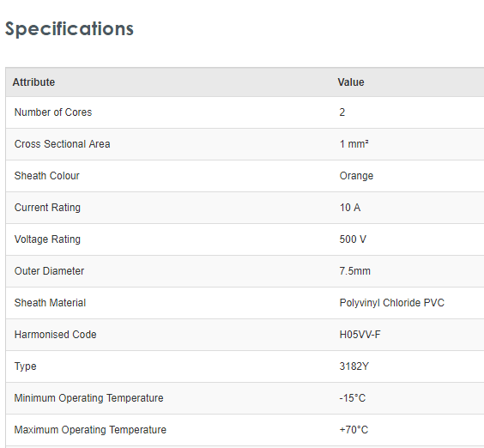Click the Outer Diameter label
This screenshot has height=448, width=484.
(x=49, y=271)
